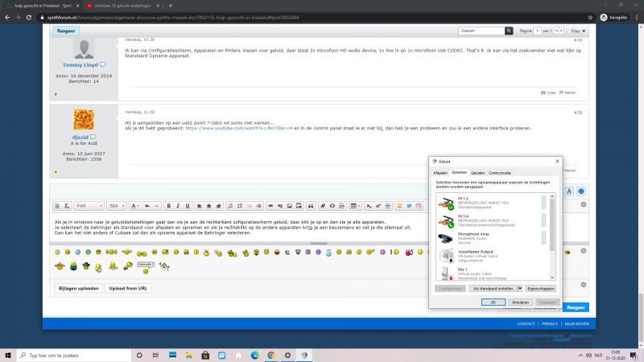The width and height of the screenshot is (644, 362).
Task: Open the Filter dropdown at the top right
Action: pos(578,31)
